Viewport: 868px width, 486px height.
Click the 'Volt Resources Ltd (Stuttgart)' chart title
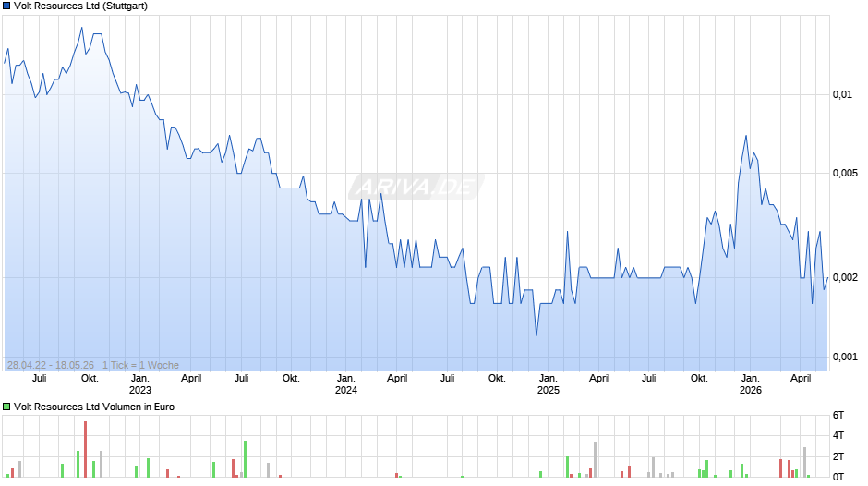click(x=81, y=6)
